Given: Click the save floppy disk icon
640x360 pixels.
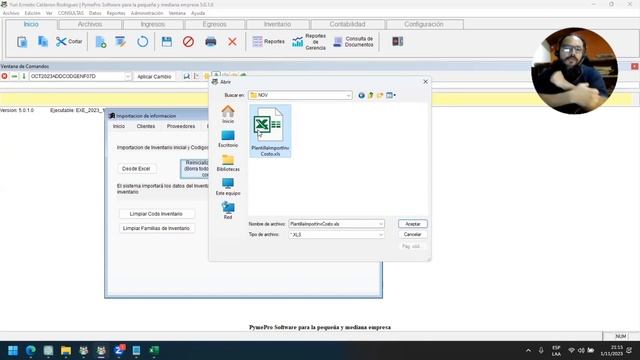Looking at the screenshot, I should tap(167, 42).
